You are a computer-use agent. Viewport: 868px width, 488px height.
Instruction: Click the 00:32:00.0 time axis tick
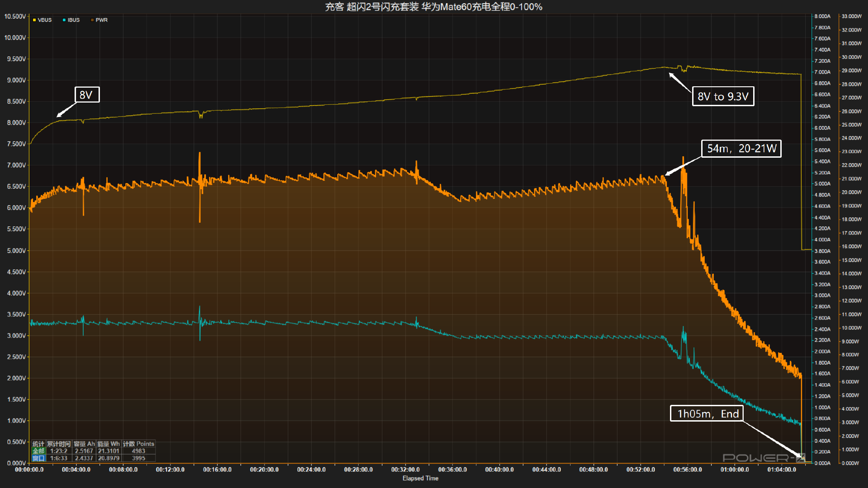[x=405, y=469]
